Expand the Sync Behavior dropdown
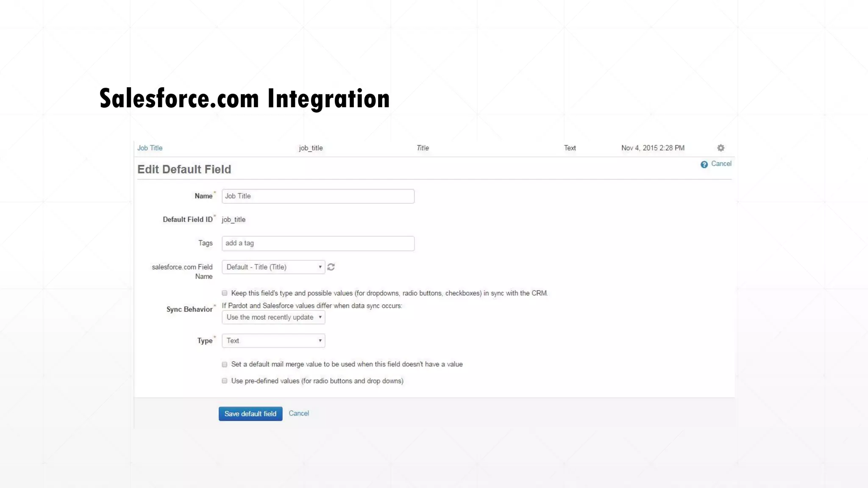 click(273, 317)
